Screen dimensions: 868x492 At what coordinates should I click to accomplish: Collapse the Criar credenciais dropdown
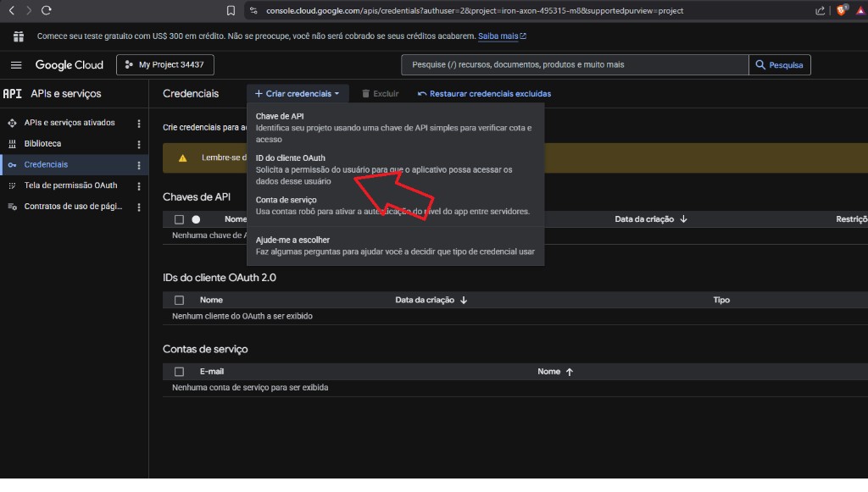click(298, 94)
